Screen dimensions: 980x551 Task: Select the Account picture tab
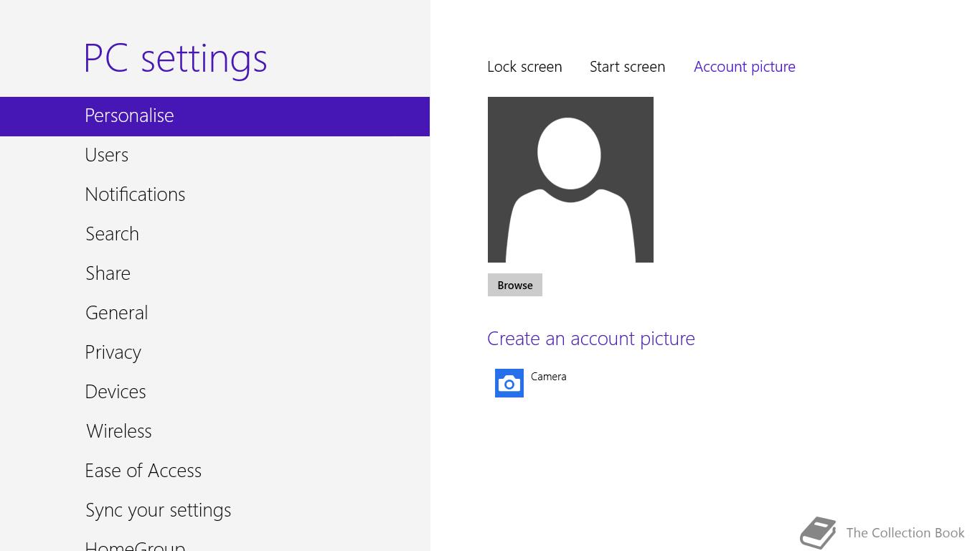(745, 67)
